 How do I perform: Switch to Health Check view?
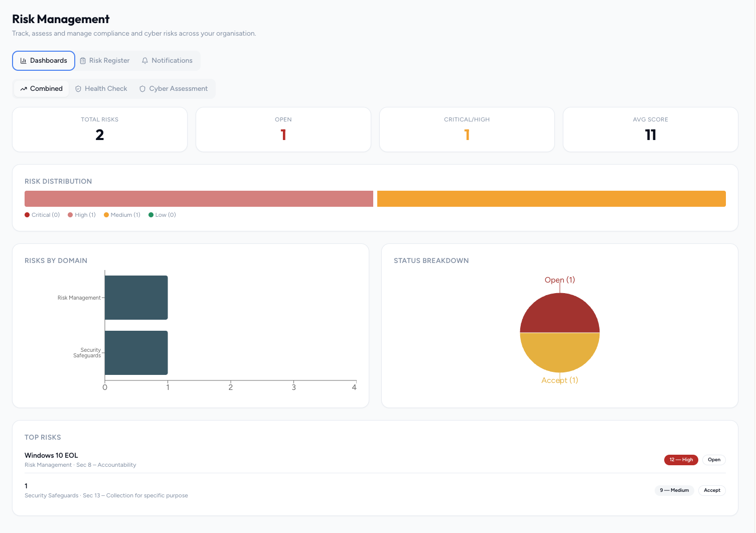pos(101,89)
